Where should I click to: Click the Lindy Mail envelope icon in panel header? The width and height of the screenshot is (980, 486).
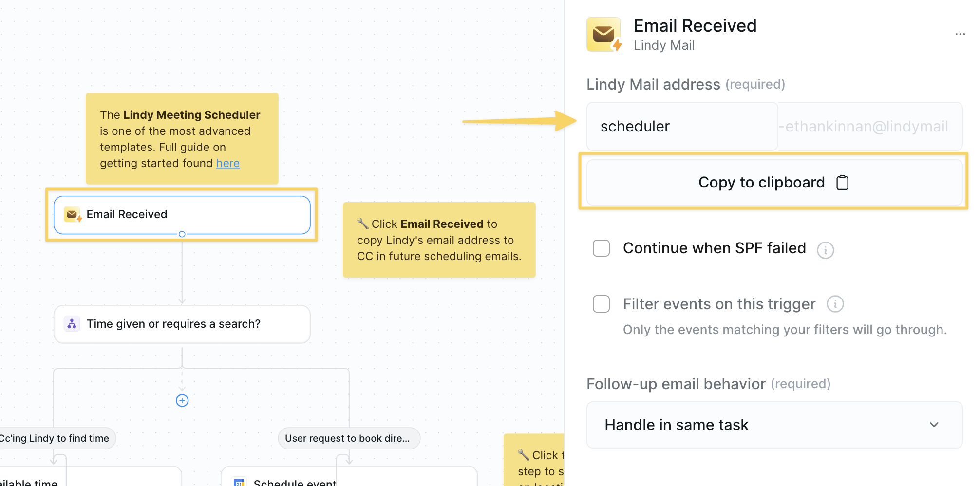604,34
